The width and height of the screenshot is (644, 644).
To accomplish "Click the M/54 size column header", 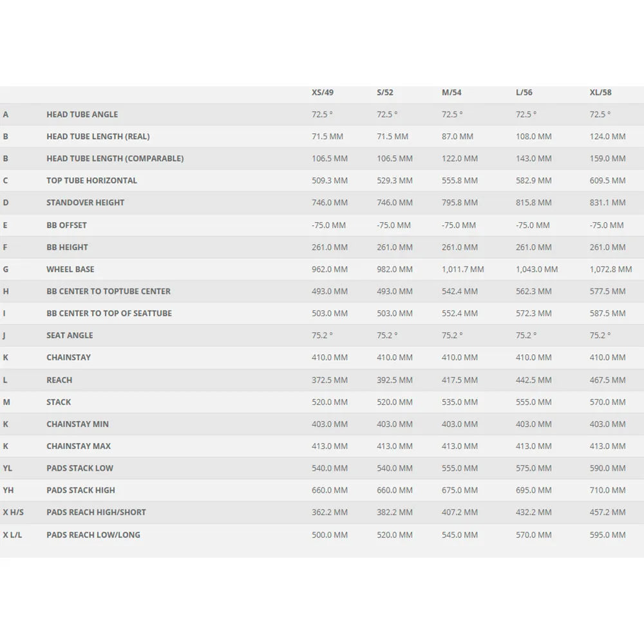I will 451,92.
